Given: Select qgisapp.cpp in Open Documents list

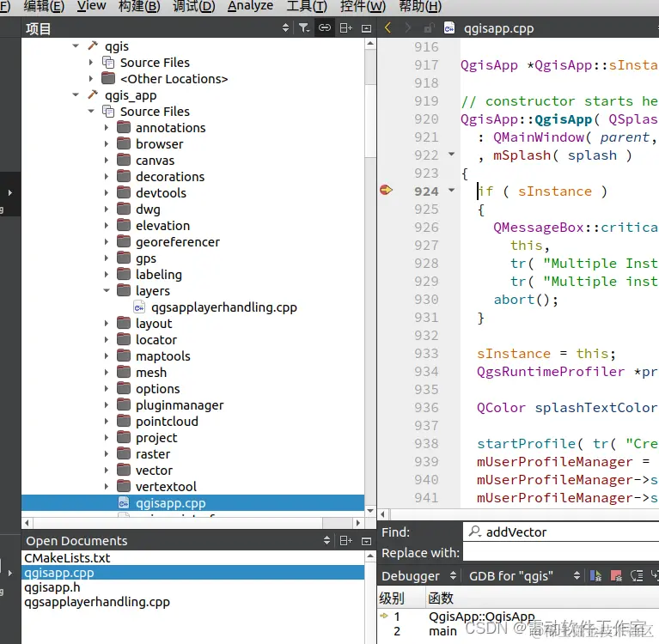Looking at the screenshot, I should [x=193, y=573].
